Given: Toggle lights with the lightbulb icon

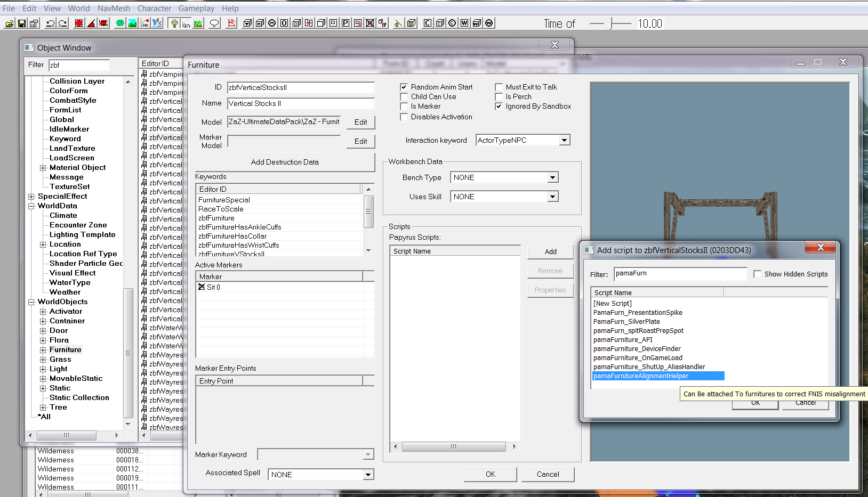Looking at the screenshot, I should pyautogui.click(x=173, y=23).
